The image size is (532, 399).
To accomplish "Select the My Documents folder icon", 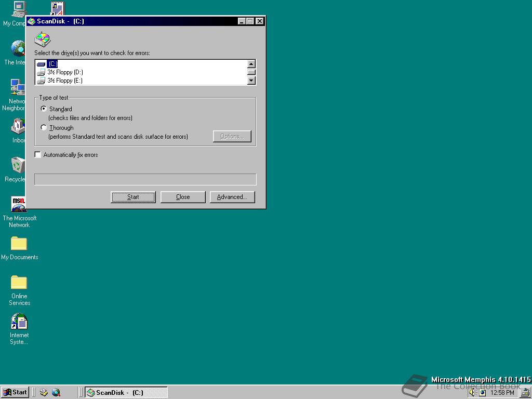I will 19,243.
